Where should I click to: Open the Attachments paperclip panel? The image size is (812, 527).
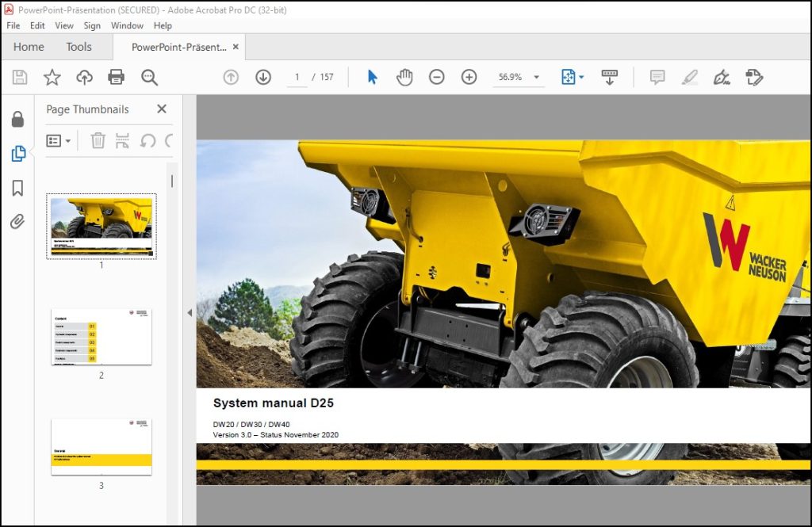pos(17,222)
